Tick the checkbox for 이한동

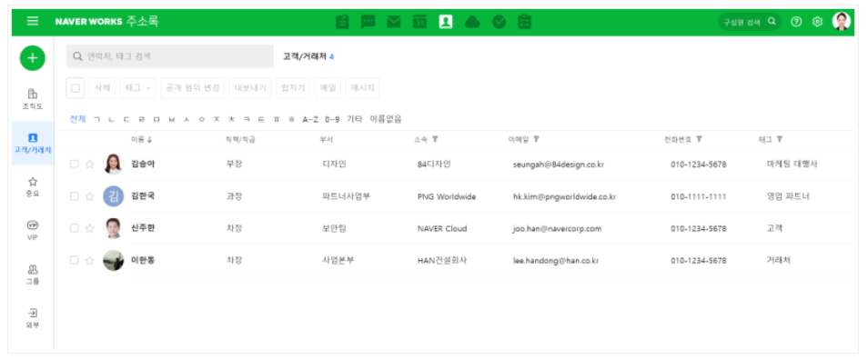coord(75,260)
